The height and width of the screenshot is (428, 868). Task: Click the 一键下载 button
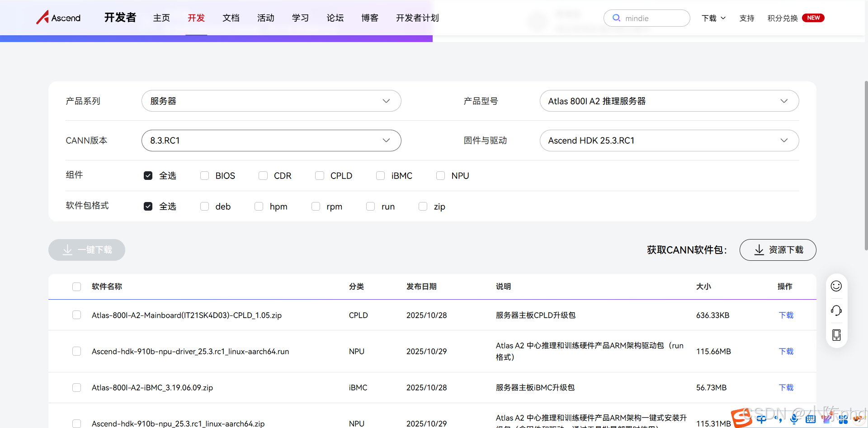(87, 250)
